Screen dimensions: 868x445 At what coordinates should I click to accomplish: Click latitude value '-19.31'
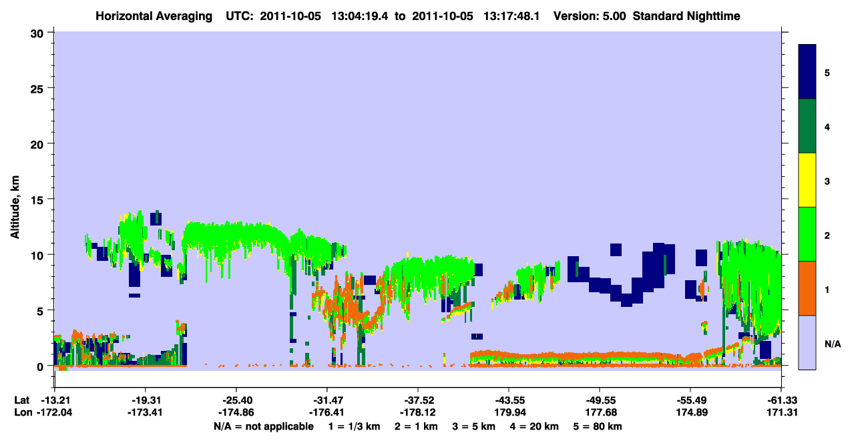[x=146, y=400]
